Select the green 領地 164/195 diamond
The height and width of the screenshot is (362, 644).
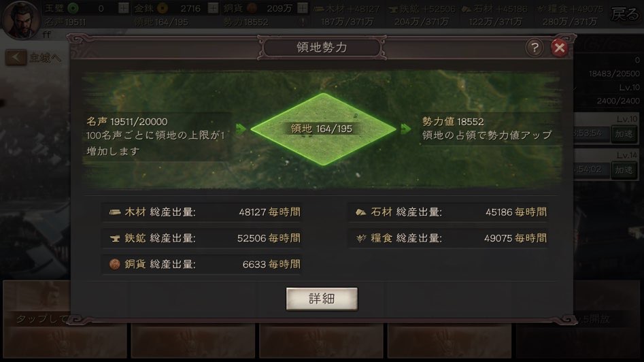point(323,129)
